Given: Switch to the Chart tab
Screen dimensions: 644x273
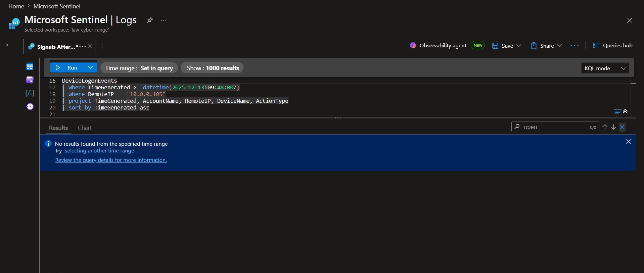Looking at the screenshot, I should (85, 128).
